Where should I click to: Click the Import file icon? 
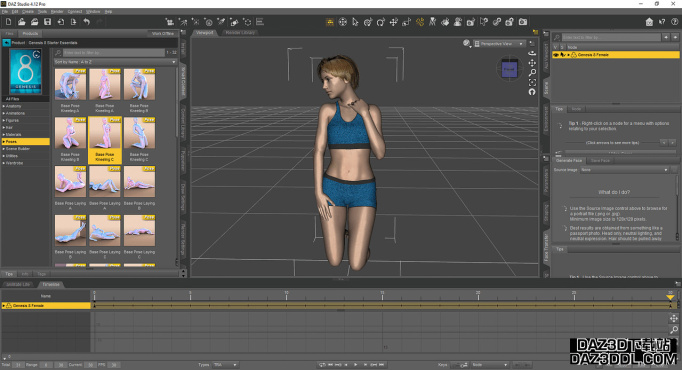click(x=60, y=22)
